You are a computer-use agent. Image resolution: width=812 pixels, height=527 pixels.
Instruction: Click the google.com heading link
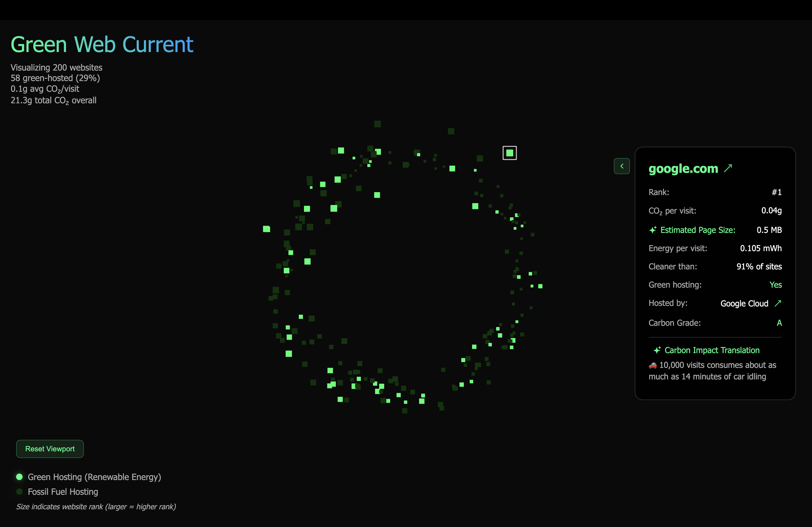click(683, 169)
